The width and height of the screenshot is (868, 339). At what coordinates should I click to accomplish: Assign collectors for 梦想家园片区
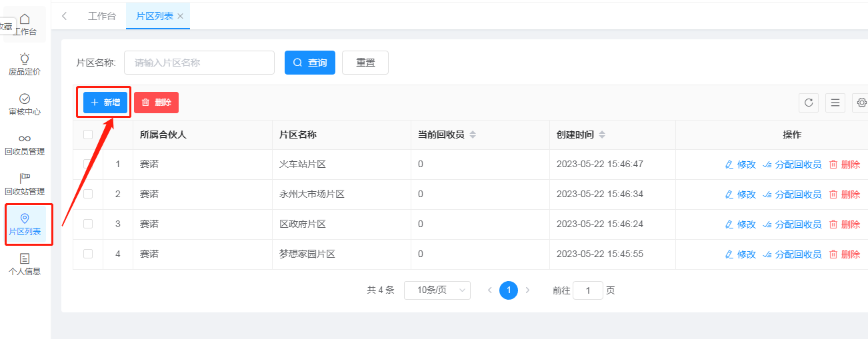coord(792,254)
